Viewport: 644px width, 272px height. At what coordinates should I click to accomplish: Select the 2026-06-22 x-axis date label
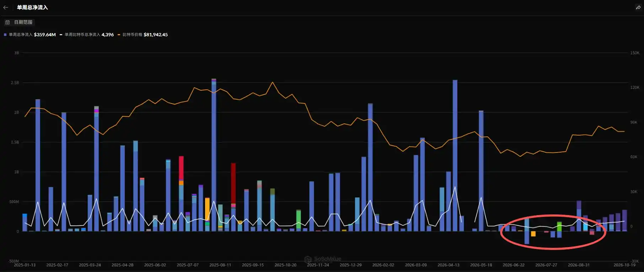click(x=514, y=265)
